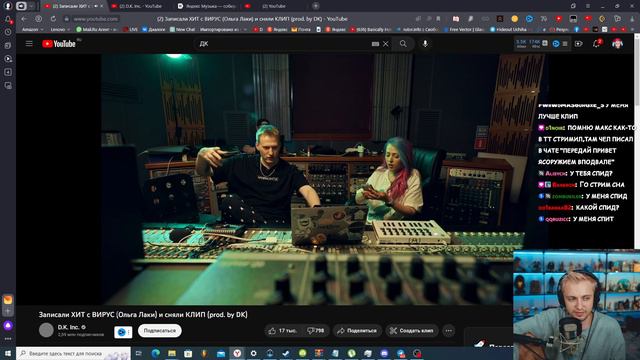Go to YouTube home via logo
The height and width of the screenshot is (360, 640).
pos(59,44)
